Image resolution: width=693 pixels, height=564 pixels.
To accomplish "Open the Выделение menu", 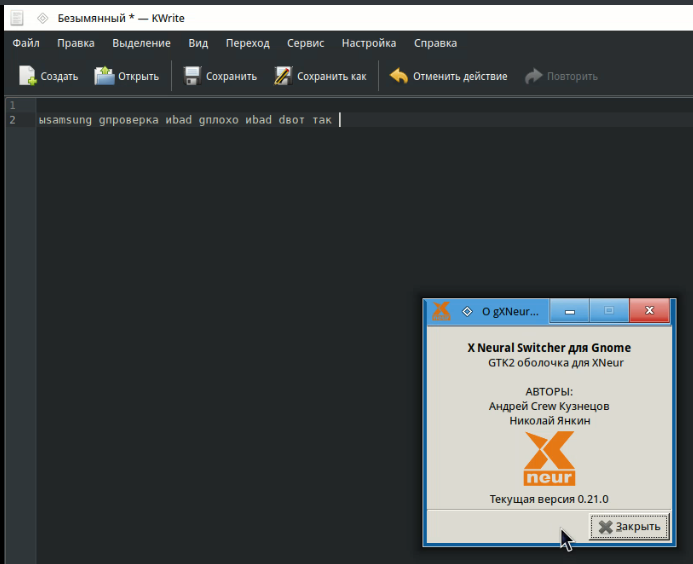I will (141, 43).
